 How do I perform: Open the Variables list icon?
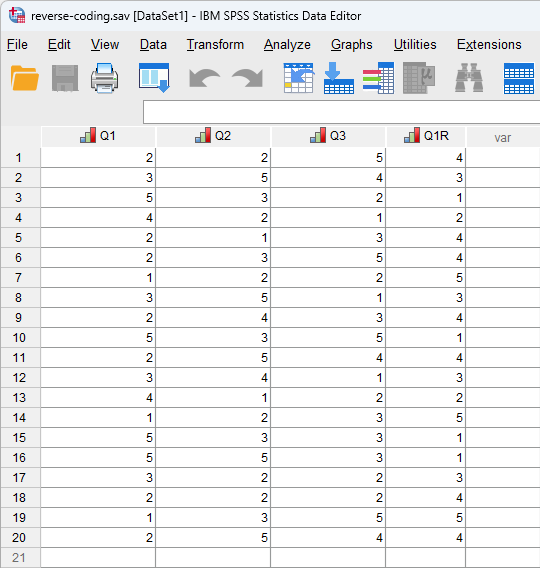pos(378,78)
